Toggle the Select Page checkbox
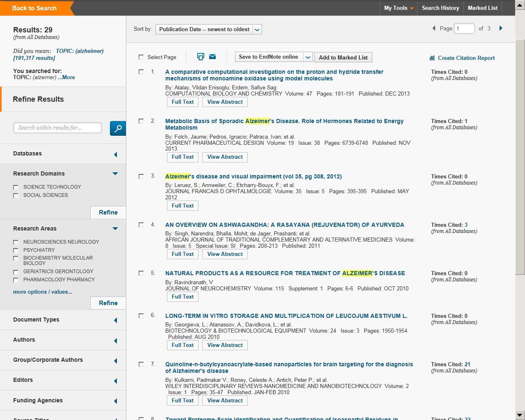This screenshot has width=525, height=420. (x=141, y=57)
